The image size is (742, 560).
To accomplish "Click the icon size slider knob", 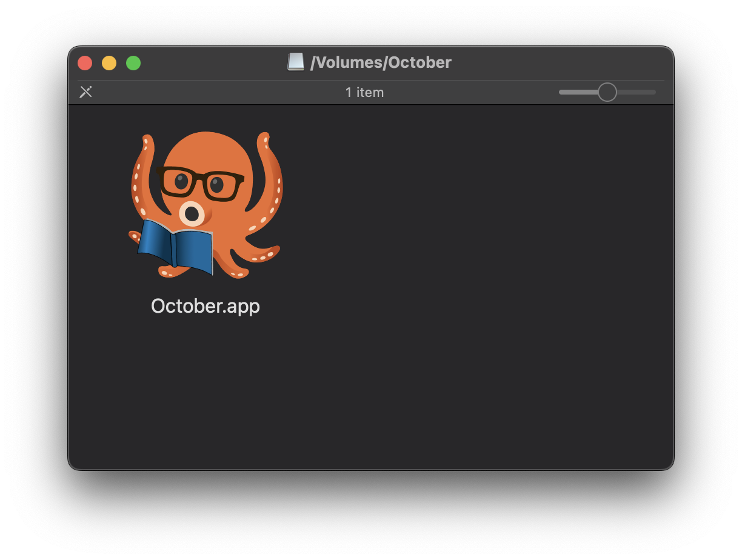I will coord(607,92).
